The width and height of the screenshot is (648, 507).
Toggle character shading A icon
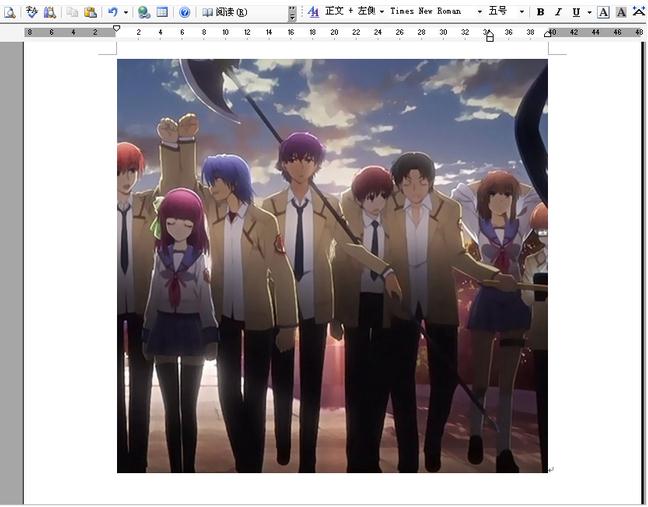pyautogui.click(x=621, y=12)
